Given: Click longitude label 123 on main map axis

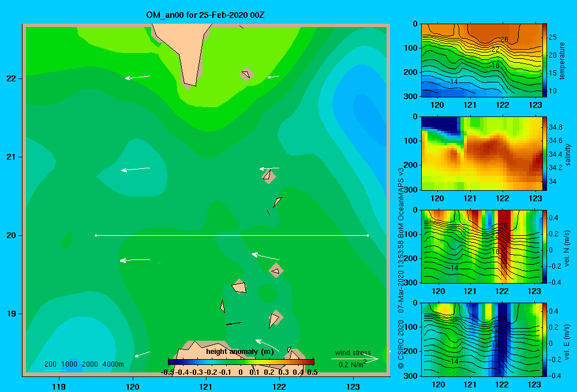Looking at the screenshot, I should coord(353,386).
